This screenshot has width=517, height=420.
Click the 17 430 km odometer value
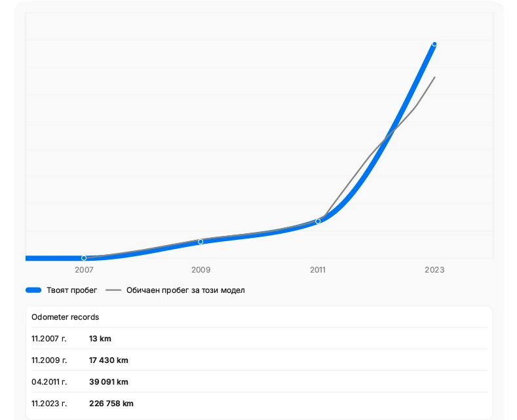point(109,360)
